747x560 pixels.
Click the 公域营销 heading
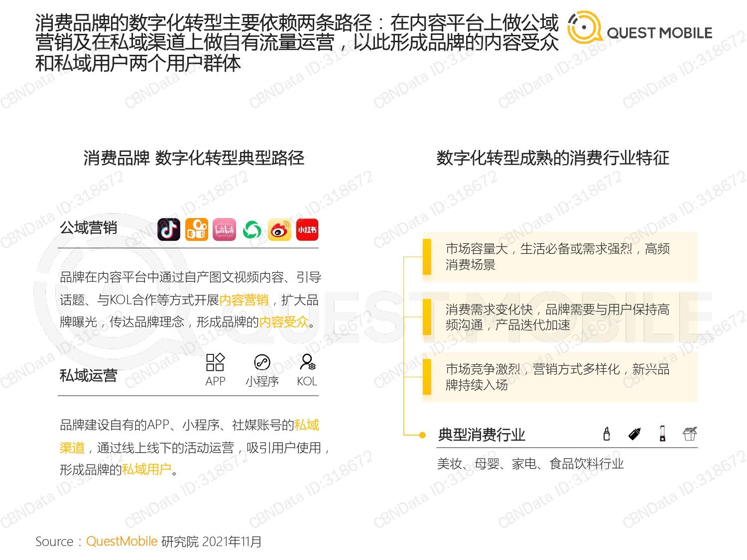click(88, 228)
